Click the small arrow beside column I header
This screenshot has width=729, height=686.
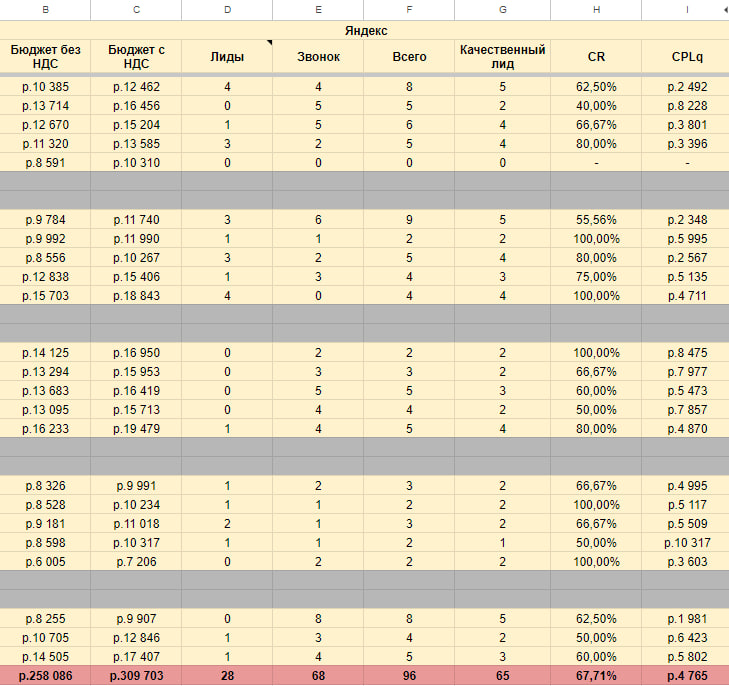(x=724, y=10)
